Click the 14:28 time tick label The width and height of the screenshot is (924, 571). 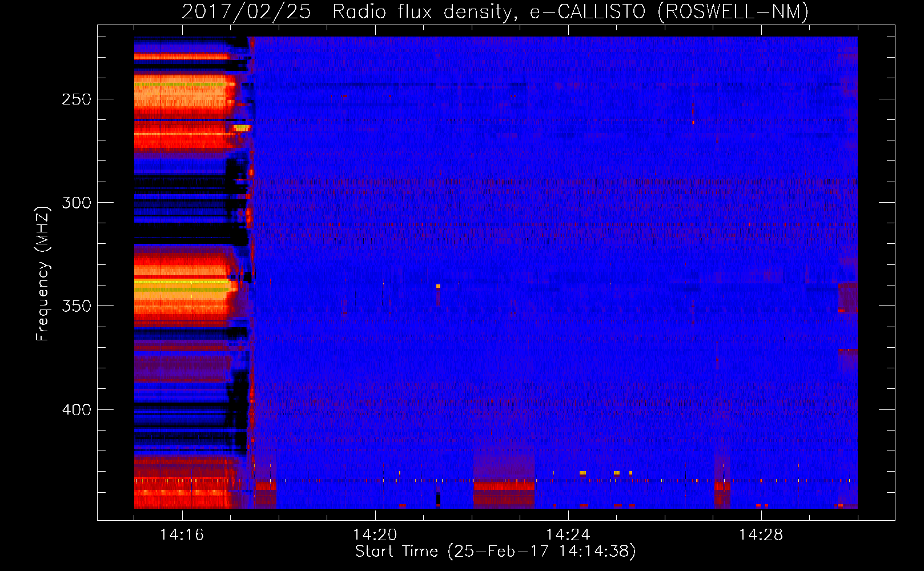[x=761, y=534]
